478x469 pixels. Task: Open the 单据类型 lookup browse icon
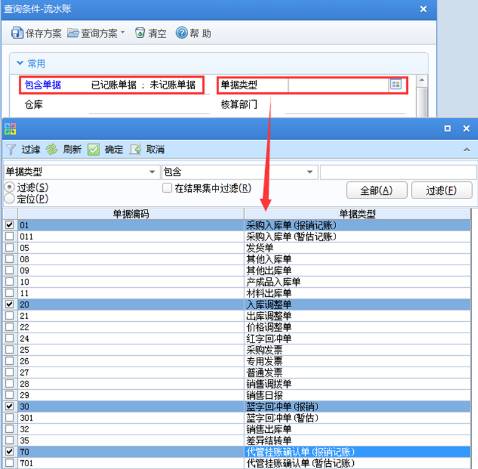[x=395, y=84]
